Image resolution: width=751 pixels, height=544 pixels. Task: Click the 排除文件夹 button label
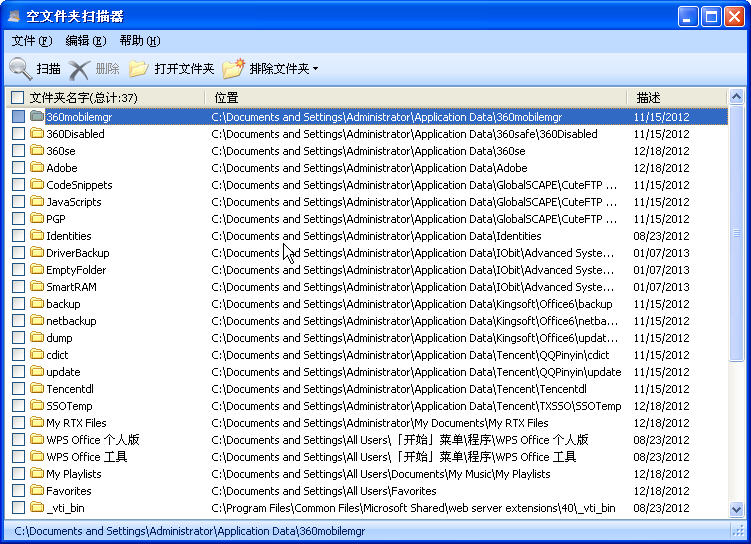coord(279,69)
